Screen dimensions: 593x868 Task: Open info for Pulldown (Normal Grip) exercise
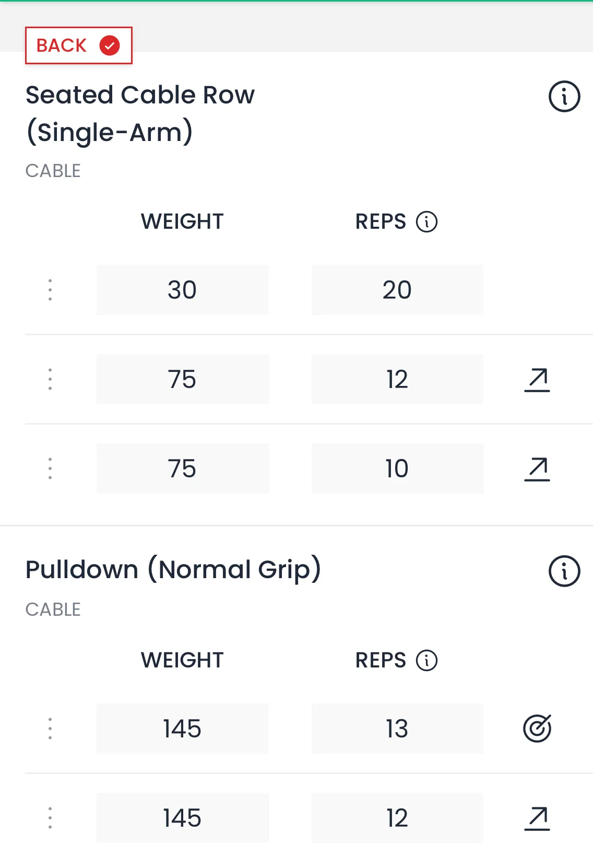point(564,571)
